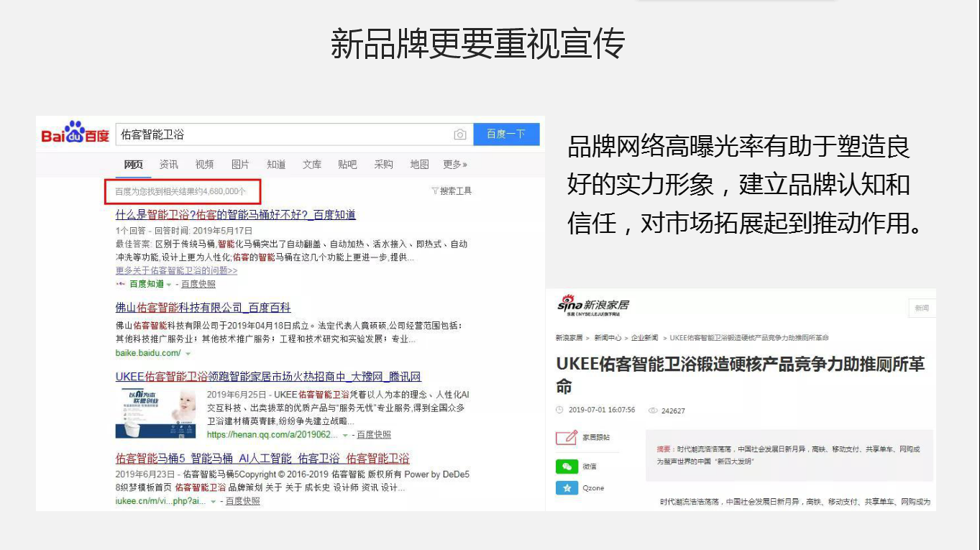Click the Sina 新浪家居 logo
980x550 pixels.
click(593, 306)
